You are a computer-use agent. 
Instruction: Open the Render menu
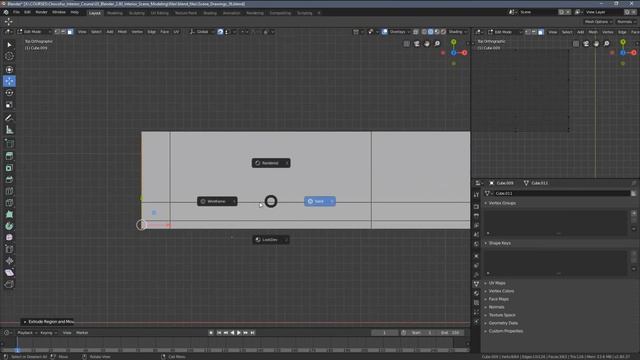point(41,12)
